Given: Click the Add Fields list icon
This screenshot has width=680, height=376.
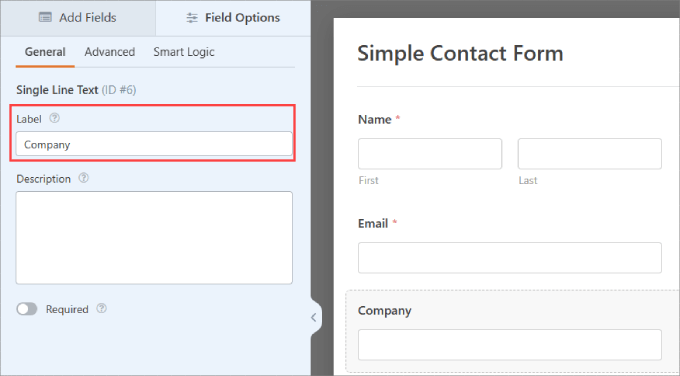Looking at the screenshot, I should [x=45, y=17].
